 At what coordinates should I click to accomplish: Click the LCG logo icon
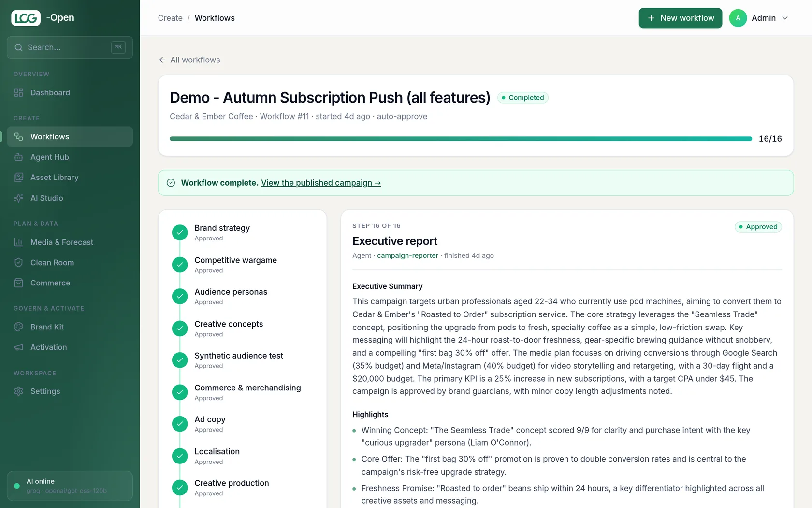pyautogui.click(x=26, y=18)
